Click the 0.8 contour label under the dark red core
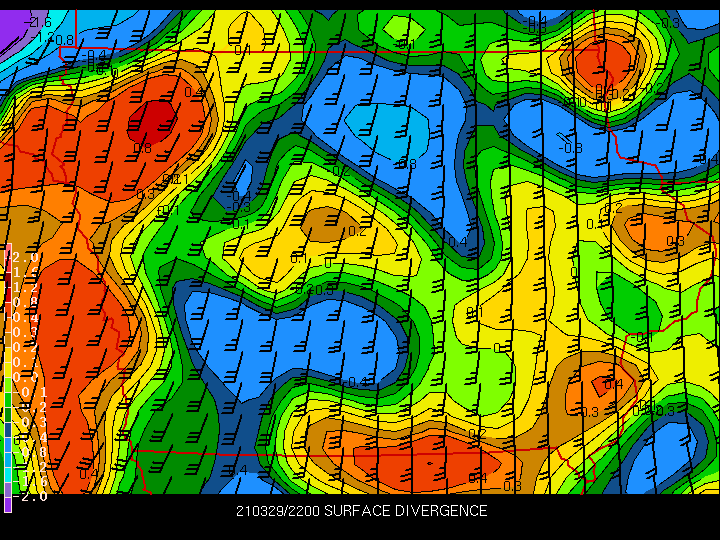 [142, 148]
